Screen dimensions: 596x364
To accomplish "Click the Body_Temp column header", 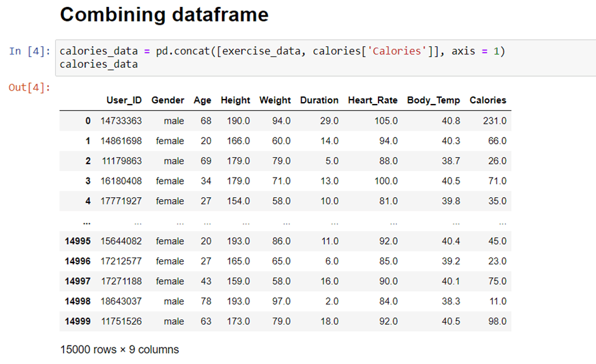I will pos(433,100).
